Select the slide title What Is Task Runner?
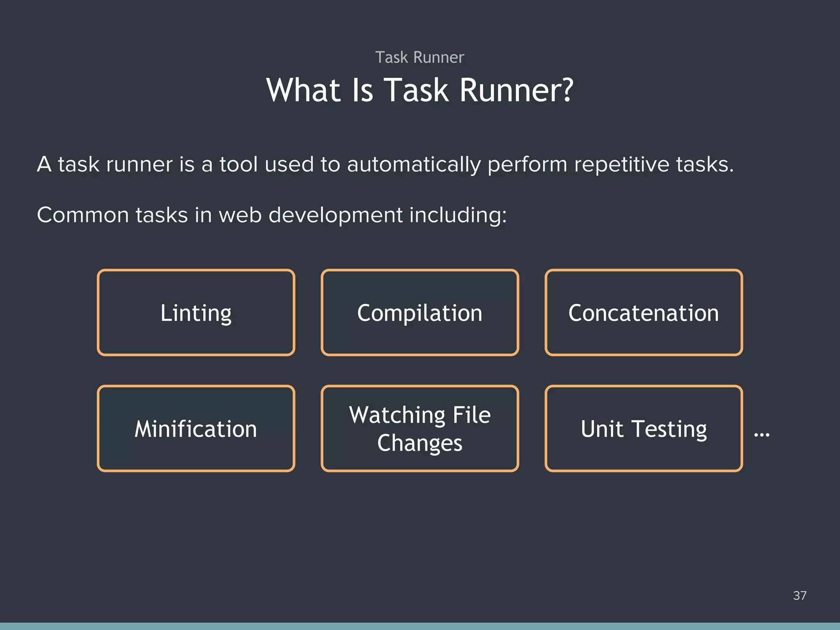Screen dimensions: 840x630 tap(420, 90)
